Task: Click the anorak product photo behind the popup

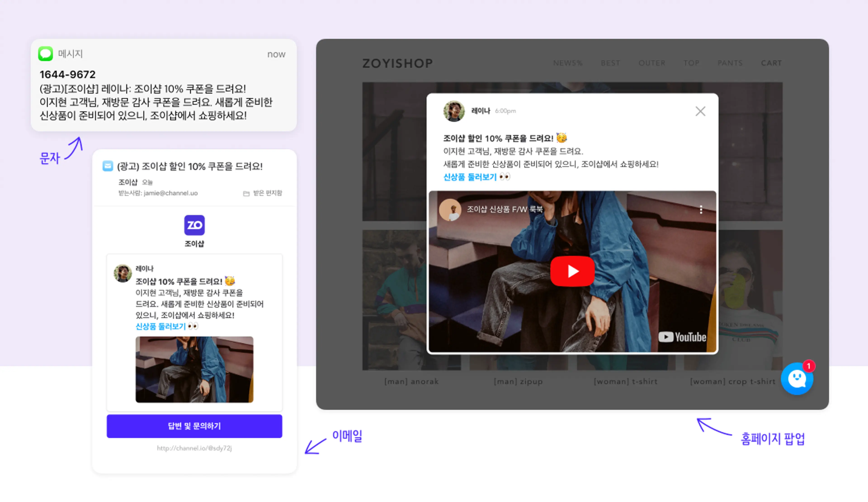Action: click(x=394, y=300)
